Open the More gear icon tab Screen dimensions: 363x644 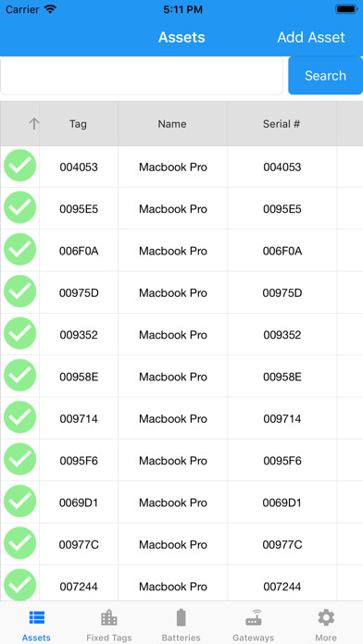pos(326,618)
